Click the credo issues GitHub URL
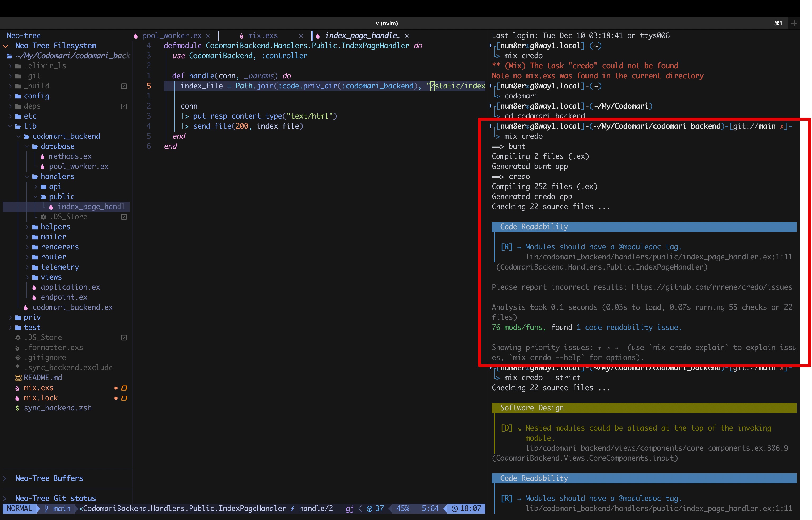812x520 pixels. click(x=712, y=287)
